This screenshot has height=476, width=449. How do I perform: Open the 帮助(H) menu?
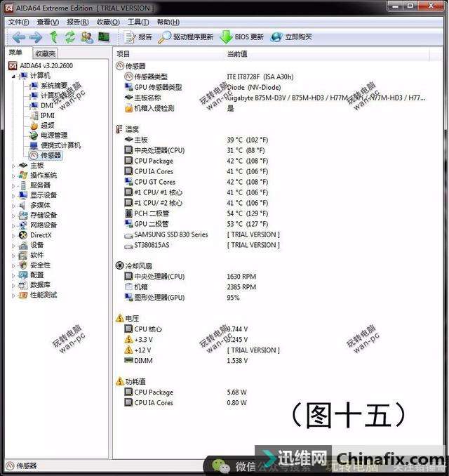click(168, 22)
